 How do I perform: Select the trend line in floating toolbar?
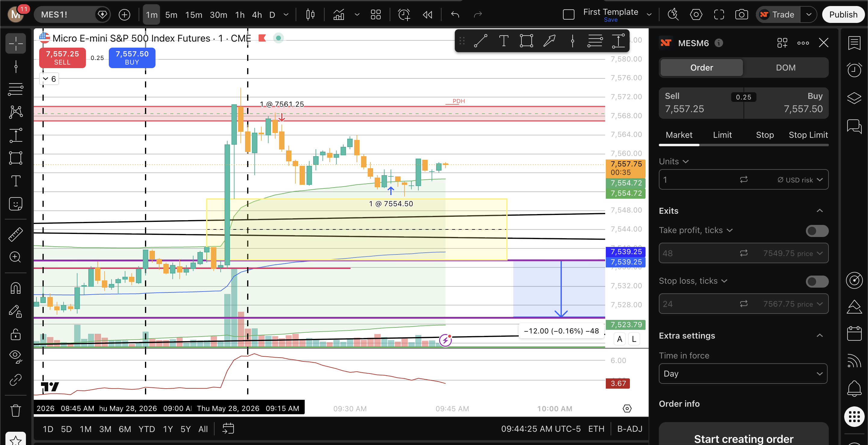click(481, 41)
